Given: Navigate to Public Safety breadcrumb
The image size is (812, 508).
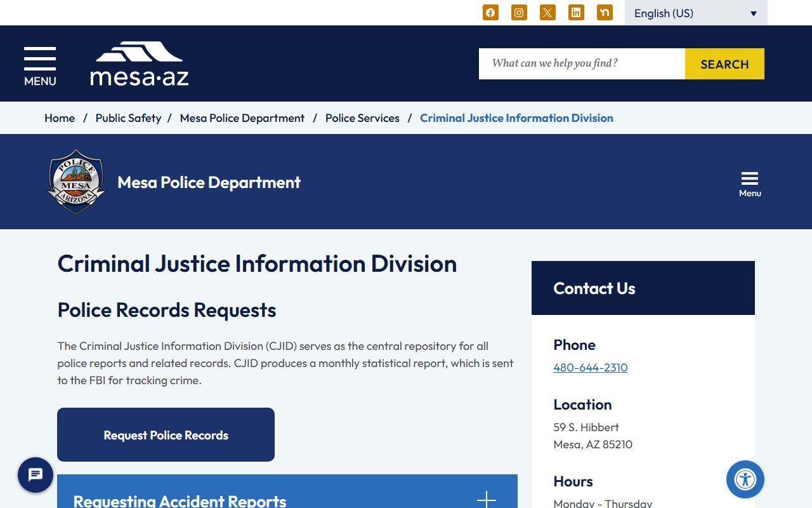Looking at the screenshot, I should tap(128, 118).
